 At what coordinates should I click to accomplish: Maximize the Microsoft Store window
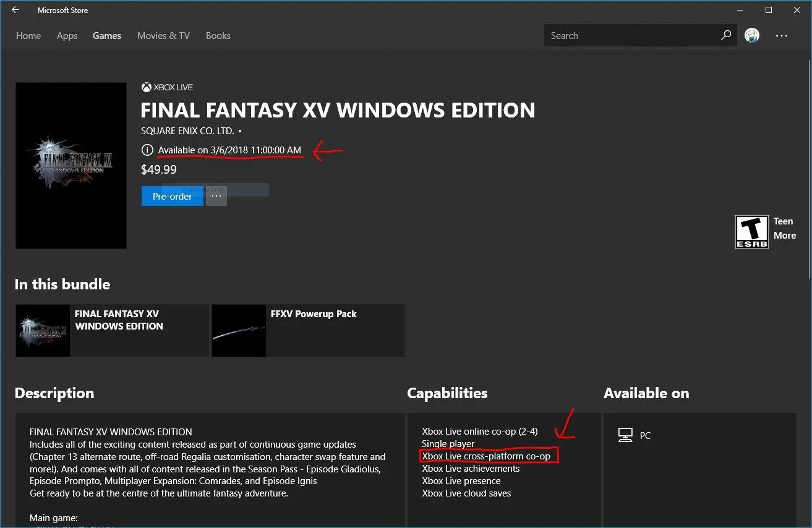coord(769,10)
